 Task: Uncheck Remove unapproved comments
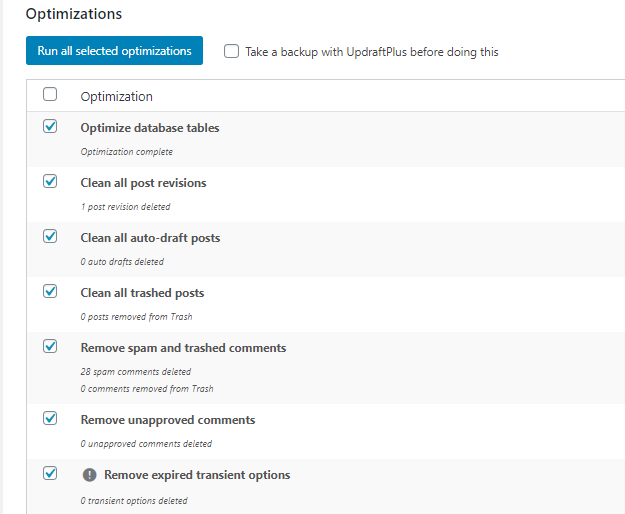(50, 418)
